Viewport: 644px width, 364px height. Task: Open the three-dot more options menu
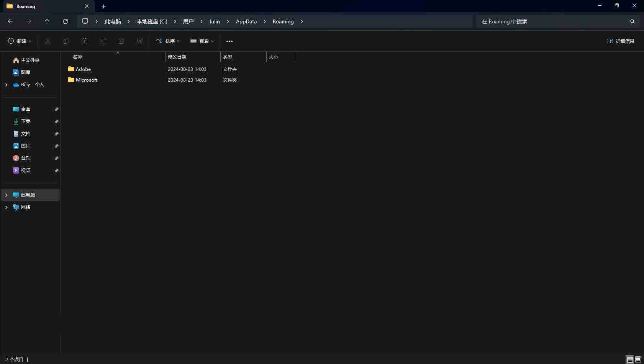click(229, 41)
